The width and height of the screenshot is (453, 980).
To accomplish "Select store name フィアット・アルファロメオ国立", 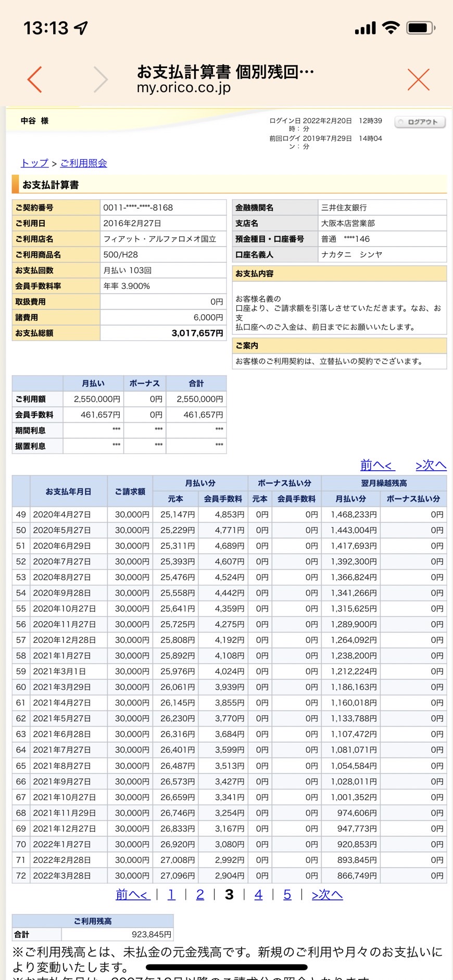I will pos(160,239).
